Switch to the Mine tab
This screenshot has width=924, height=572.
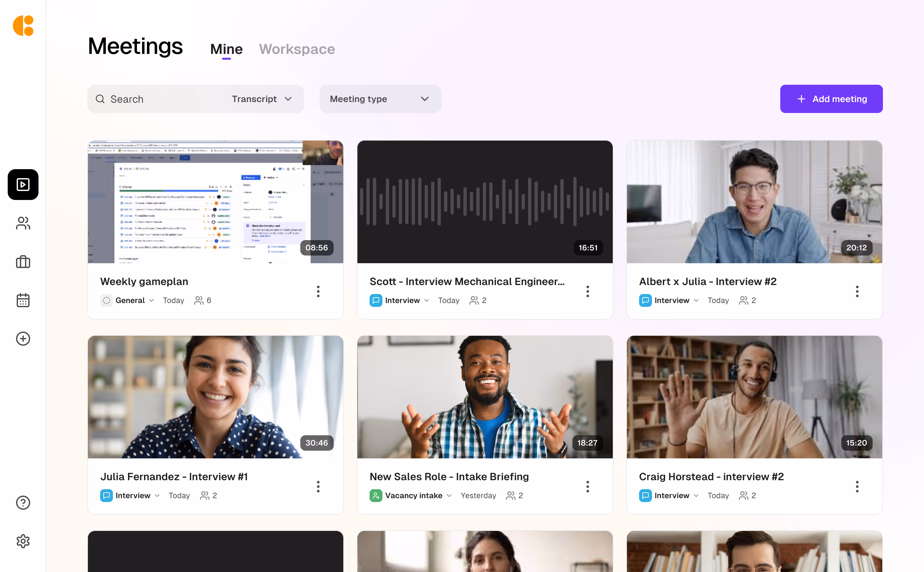tap(227, 49)
